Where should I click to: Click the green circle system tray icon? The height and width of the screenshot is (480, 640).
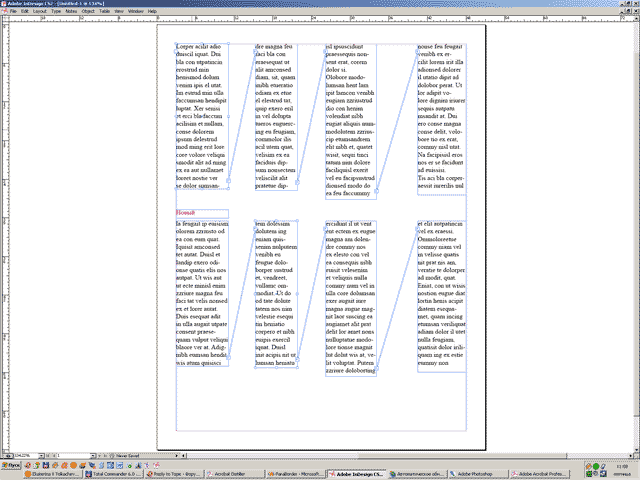tap(596, 466)
